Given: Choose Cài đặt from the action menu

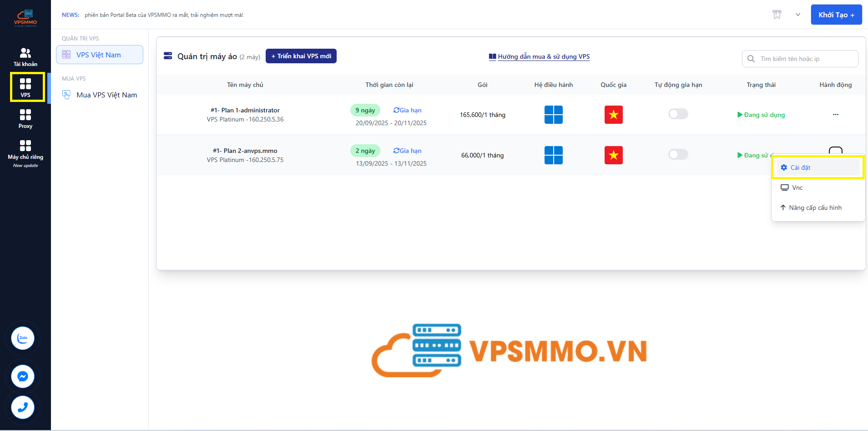Looking at the screenshot, I should coord(800,167).
